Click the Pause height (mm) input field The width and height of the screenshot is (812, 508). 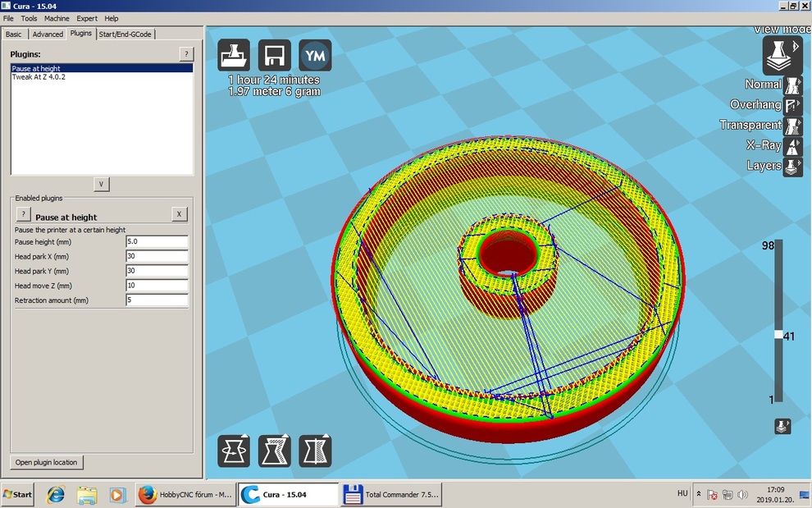(157, 242)
